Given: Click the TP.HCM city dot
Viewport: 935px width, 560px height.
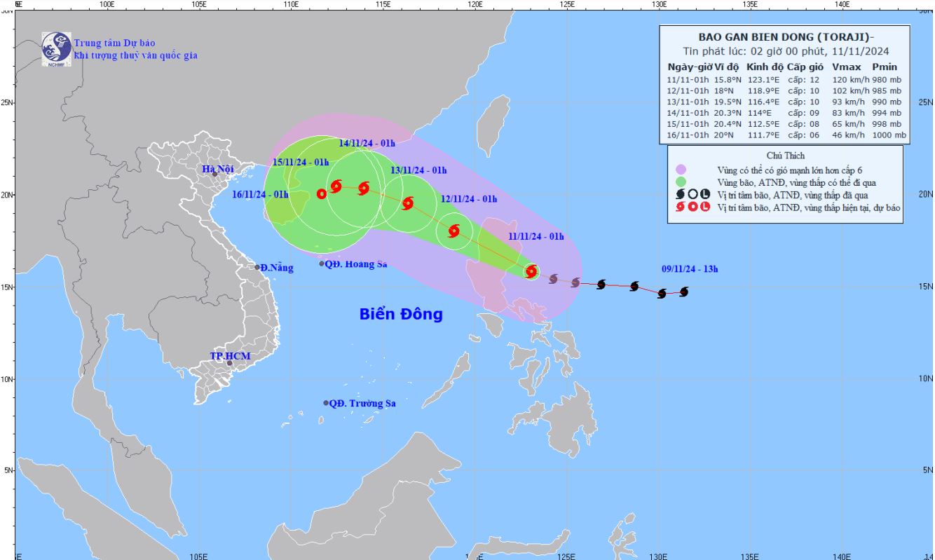Looking at the screenshot, I should pos(229,362).
